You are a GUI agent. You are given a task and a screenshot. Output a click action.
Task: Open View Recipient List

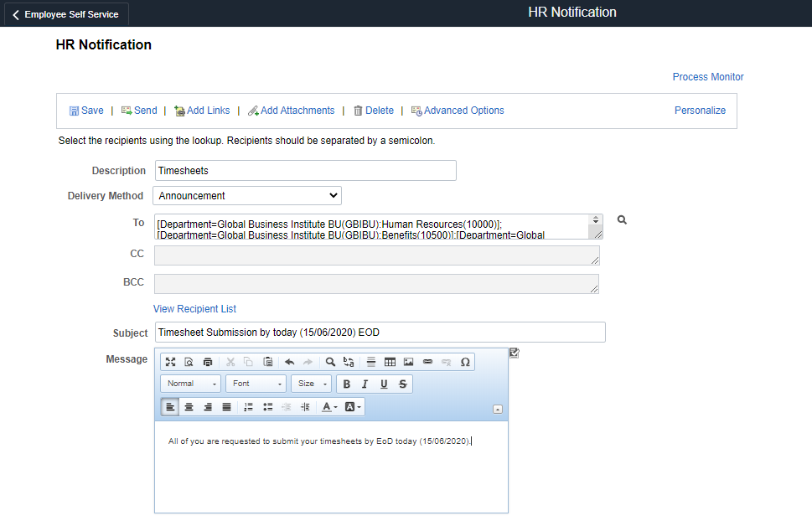tap(194, 308)
